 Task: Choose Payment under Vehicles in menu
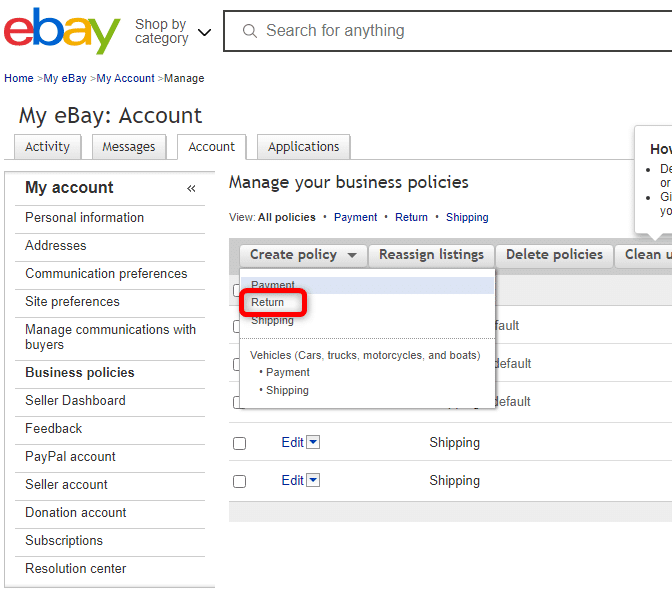288,372
